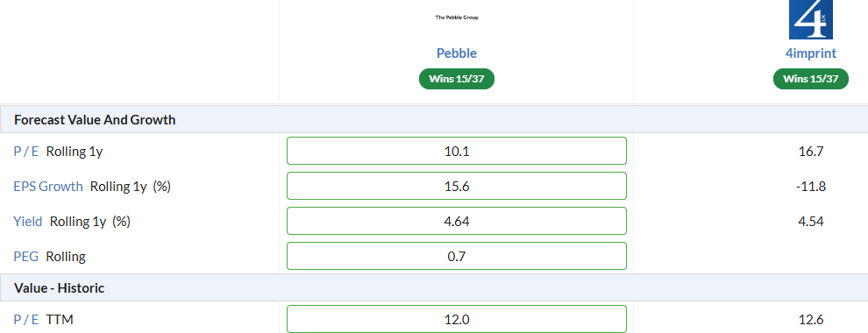This screenshot has width=868, height=333.
Task: Click 4imprint's Wins 15/37 badge
Action: (x=810, y=79)
